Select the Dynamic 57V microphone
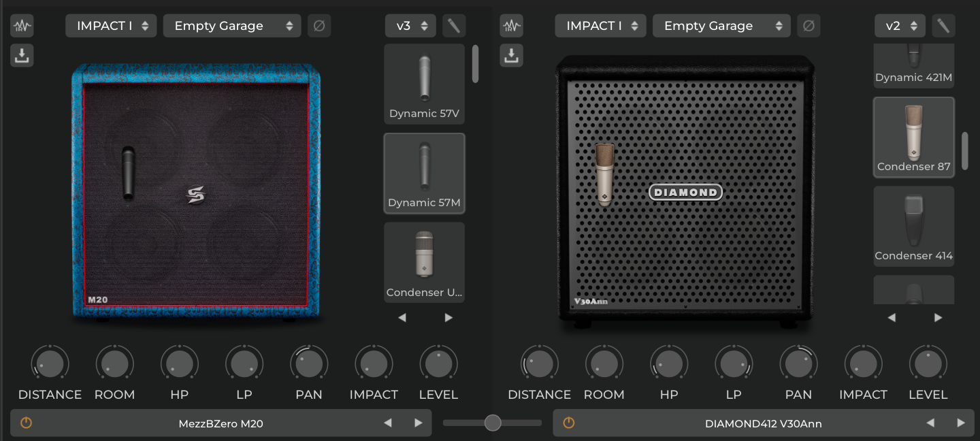This screenshot has height=441, width=980. (424, 84)
